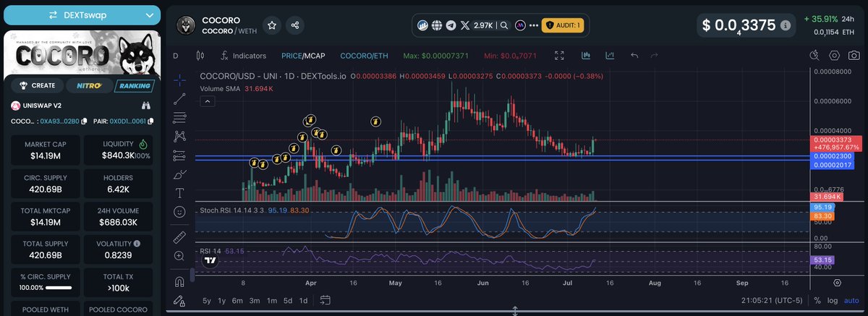
Task: Copy the PAIR address 0X0D1...0061
Action: coord(152,121)
